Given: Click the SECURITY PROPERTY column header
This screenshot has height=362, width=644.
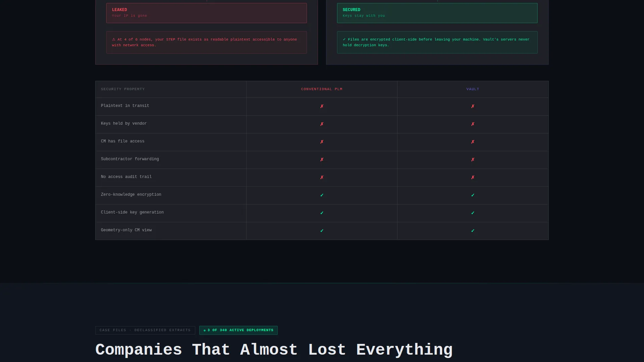Looking at the screenshot, I should click(x=123, y=89).
